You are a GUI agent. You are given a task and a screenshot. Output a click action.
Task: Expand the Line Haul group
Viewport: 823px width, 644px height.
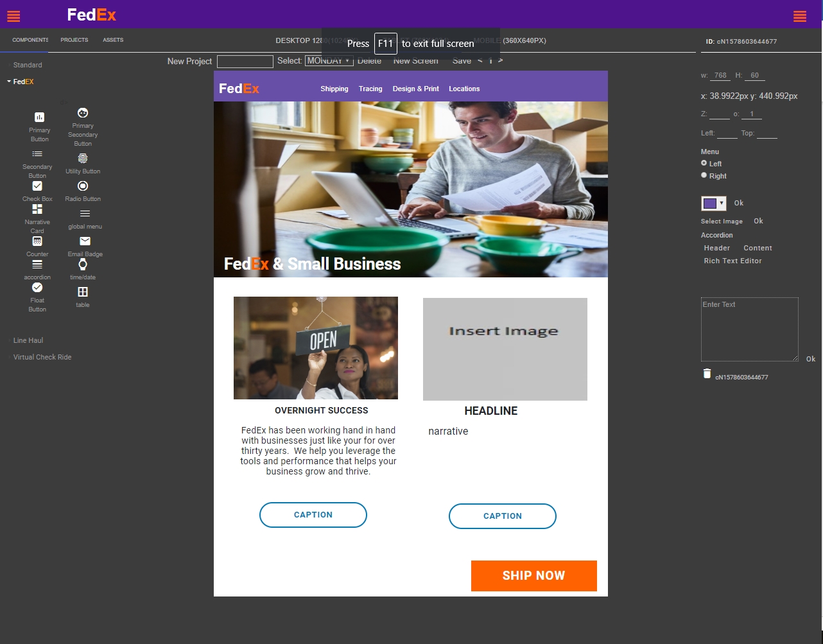28,340
